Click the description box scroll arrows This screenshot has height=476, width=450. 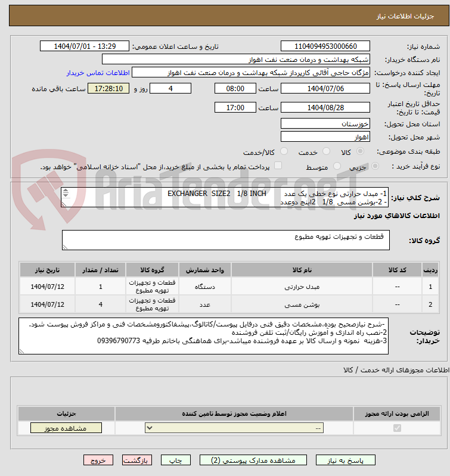tap(66, 193)
